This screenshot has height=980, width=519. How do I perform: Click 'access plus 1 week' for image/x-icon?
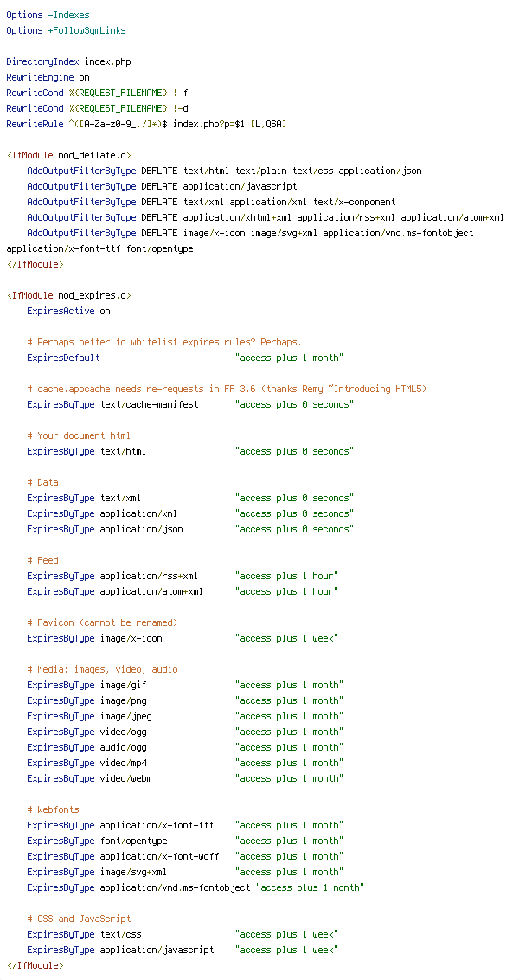click(x=286, y=638)
